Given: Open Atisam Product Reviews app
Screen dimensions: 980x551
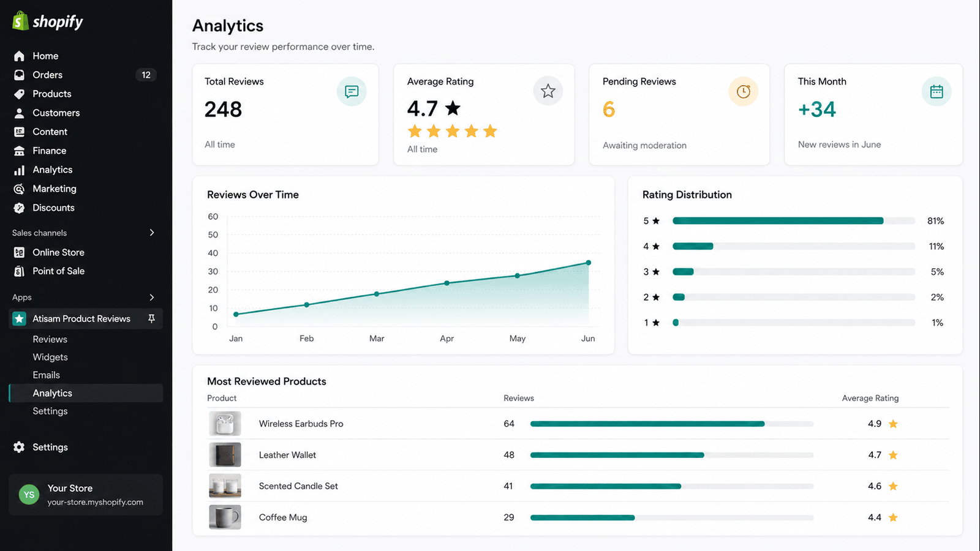Looking at the screenshot, I should [86, 318].
